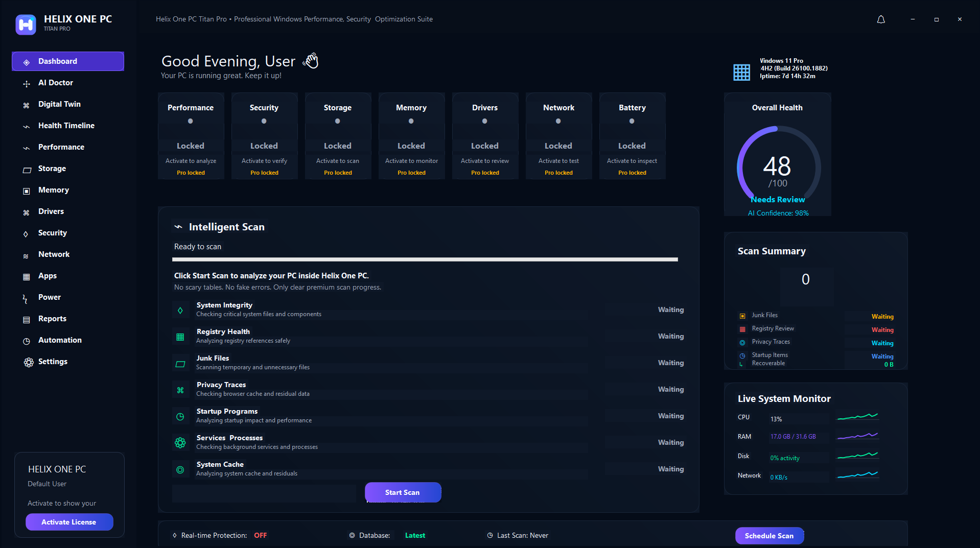
Task: Click the Schedule Scan button
Action: [x=769, y=536]
